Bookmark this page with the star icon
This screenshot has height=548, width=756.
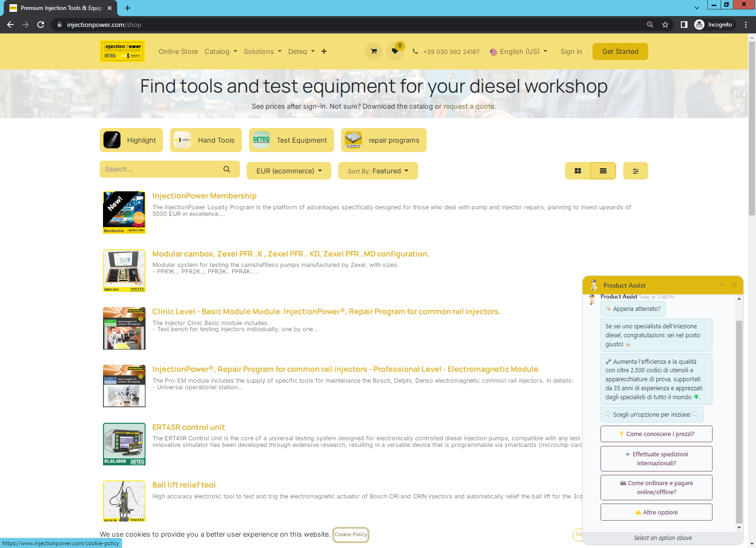pyautogui.click(x=665, y=25)
